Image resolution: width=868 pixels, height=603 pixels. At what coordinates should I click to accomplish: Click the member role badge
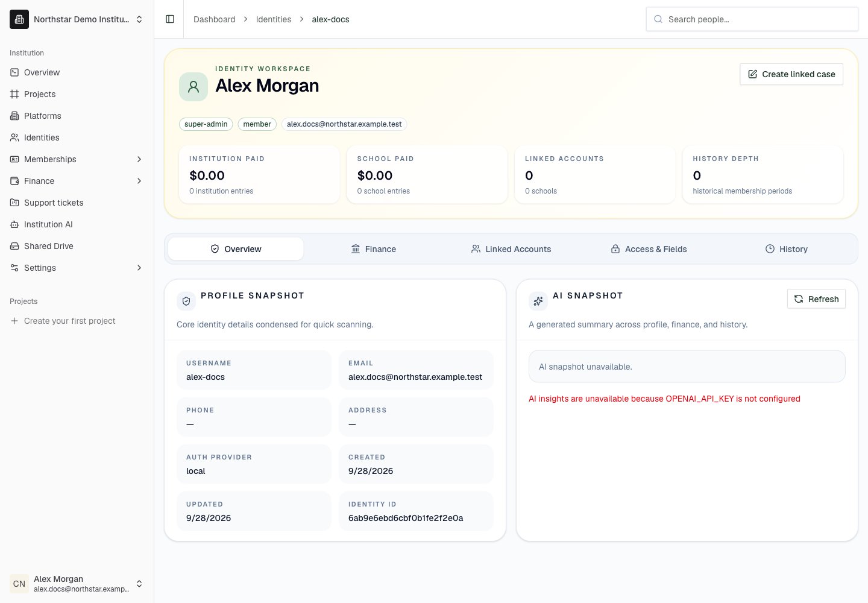click(x=257, y=124)
